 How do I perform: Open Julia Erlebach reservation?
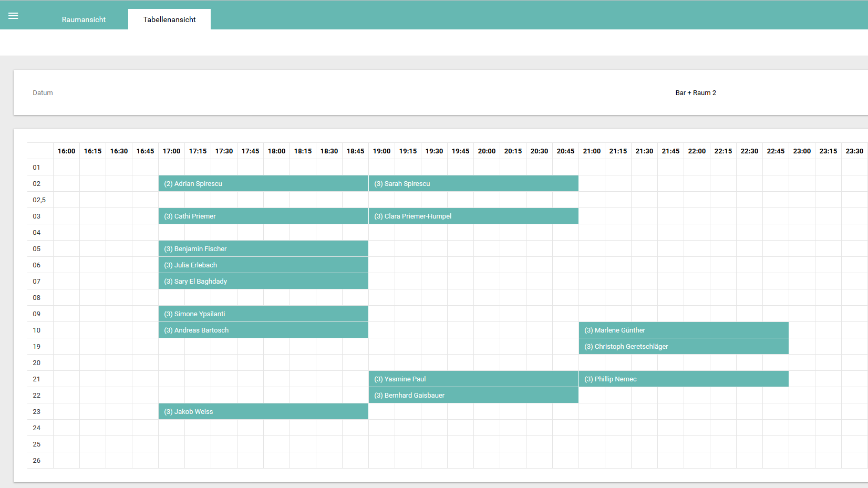point(263,265)
